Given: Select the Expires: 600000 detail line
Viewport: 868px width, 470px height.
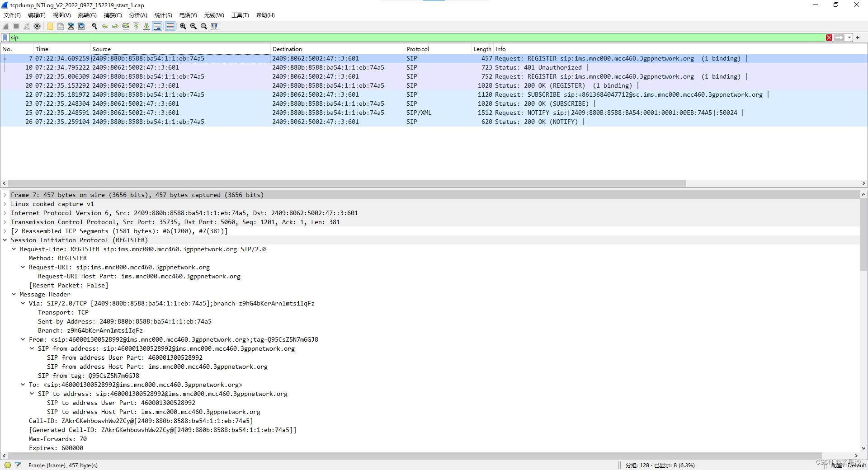Looking at the screenshot, I should pyautogui.click(x=56, y=448).
